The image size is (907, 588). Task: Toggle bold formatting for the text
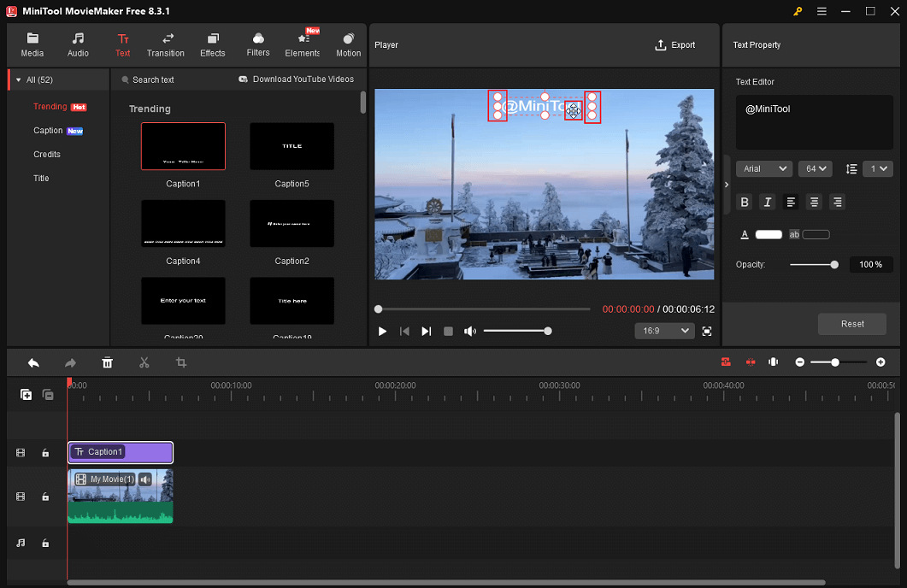pos(744,202)
